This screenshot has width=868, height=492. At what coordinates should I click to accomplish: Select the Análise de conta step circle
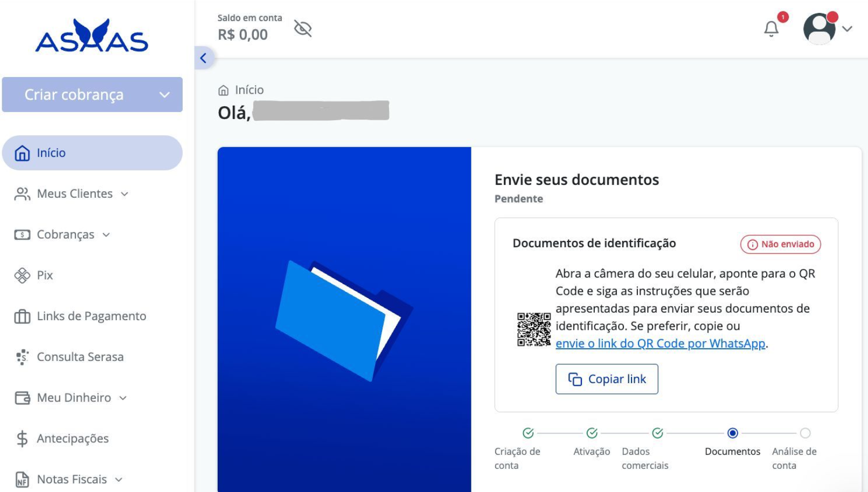805,433
